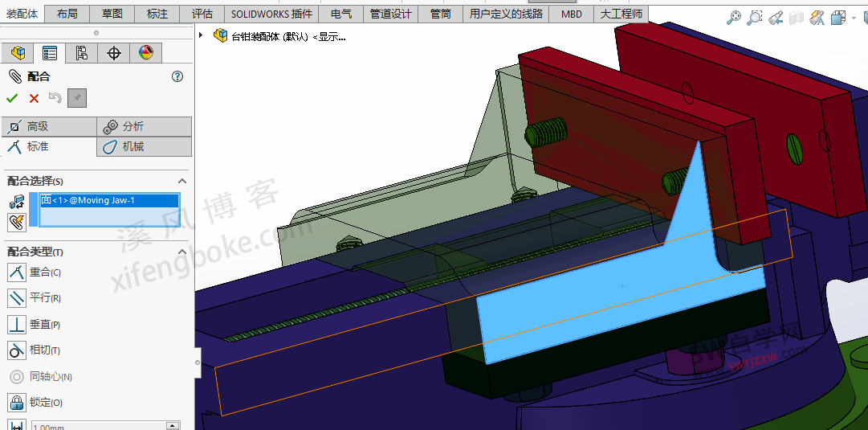Open the 装配体 command tab

pos(22,14)
